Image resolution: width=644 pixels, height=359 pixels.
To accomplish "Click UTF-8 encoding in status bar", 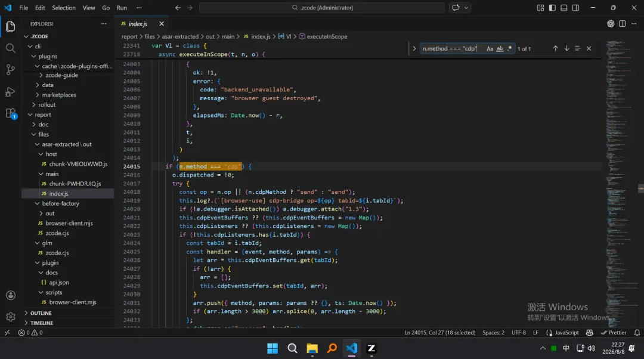I will (519, 333).
